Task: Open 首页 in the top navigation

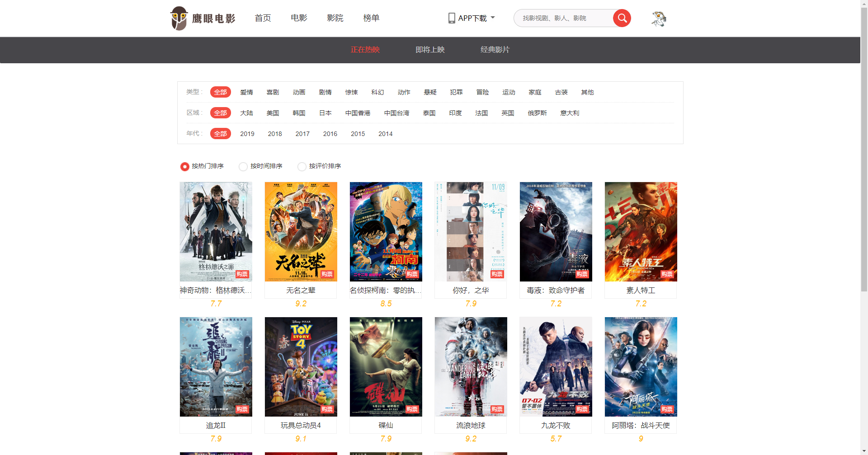Action: (263, 18)
